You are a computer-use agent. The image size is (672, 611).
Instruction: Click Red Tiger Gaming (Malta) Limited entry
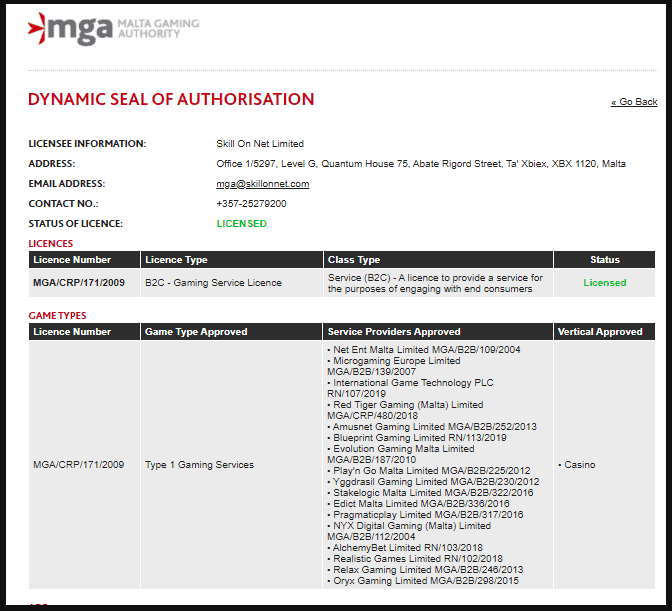click(405, 410)
